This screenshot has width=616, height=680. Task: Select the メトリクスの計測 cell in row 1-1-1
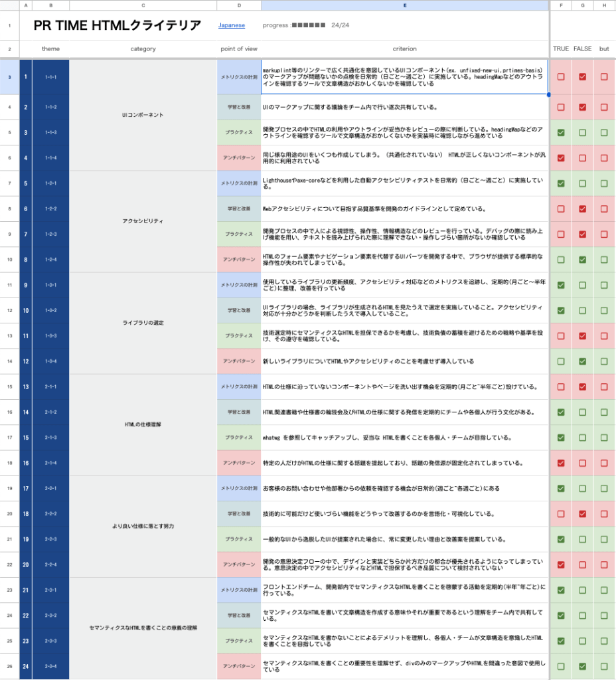[239, 77]
